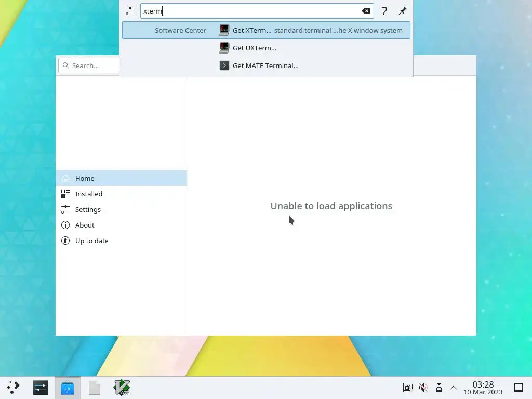
Task: Open removable devices tray icon
Action: [438, 388]
